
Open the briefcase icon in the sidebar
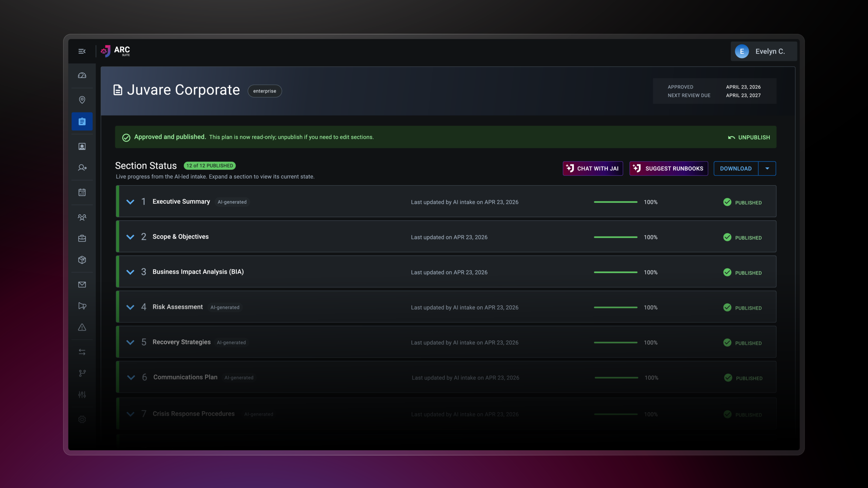(x=82, y=238)
